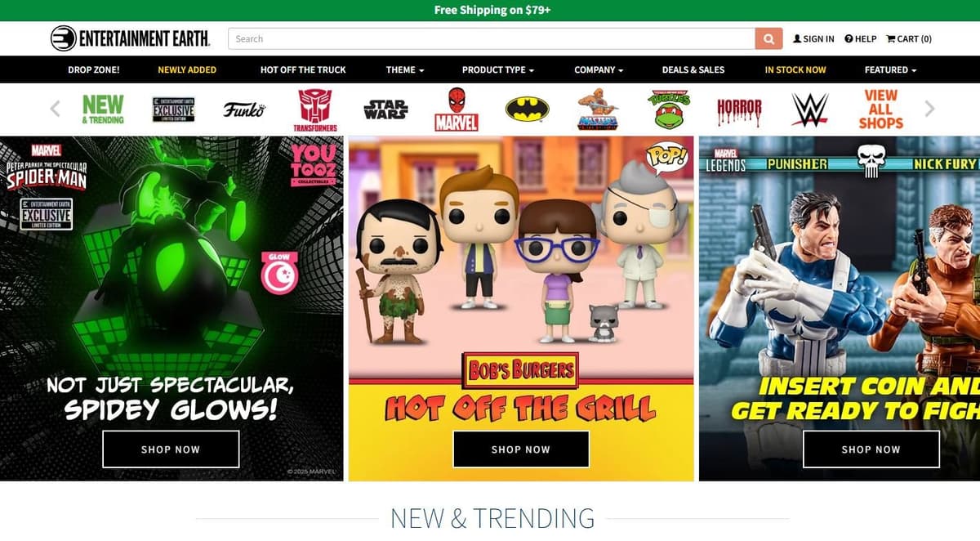
Task: Open the Star Wars shop logo
Action: (x=385, y=109)
